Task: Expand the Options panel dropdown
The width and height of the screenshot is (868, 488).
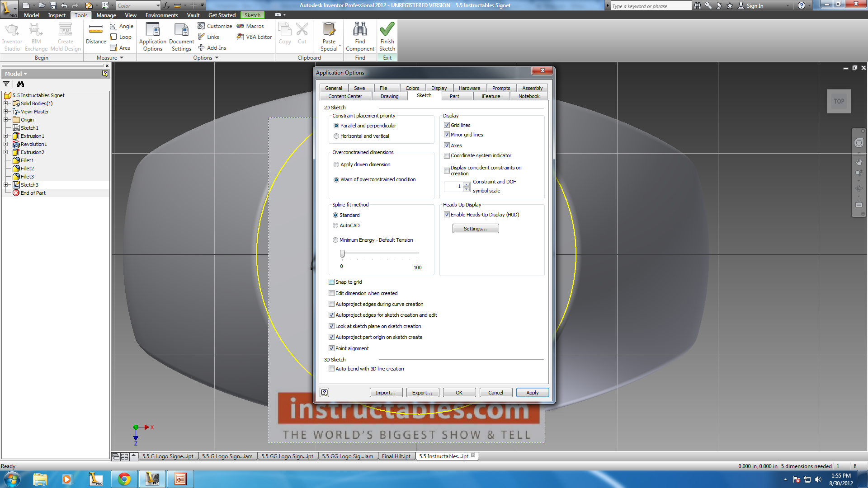Action: click(x=206, y=58)
